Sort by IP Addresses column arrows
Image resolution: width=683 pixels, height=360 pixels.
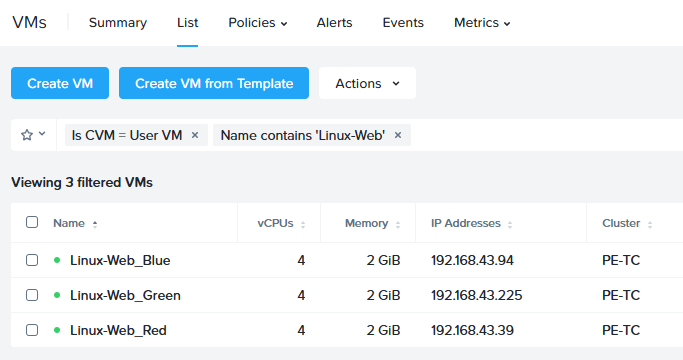pos(510,224)
